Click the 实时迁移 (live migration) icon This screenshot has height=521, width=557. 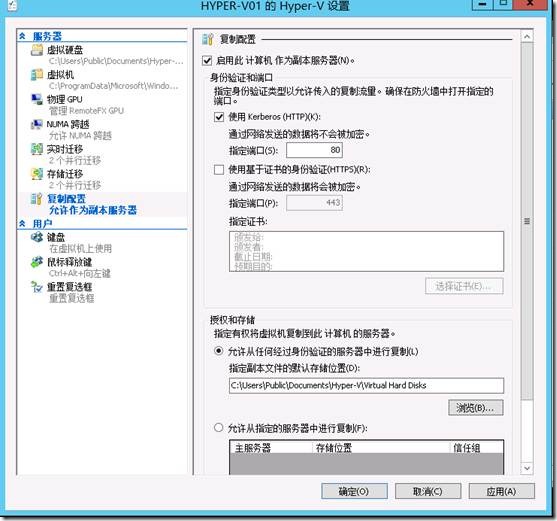point(37,149)
